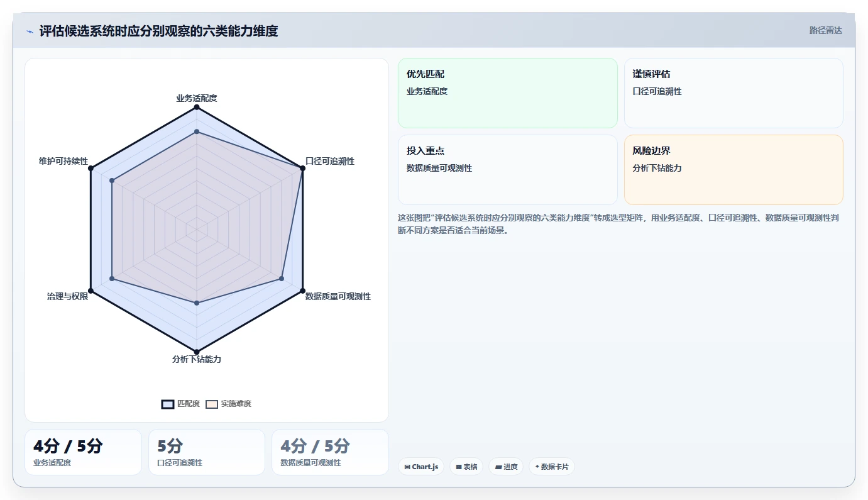Click the 数据质量可观测性 axis label on the radar
The image size is (868, 500).
[x=338, y=296]
